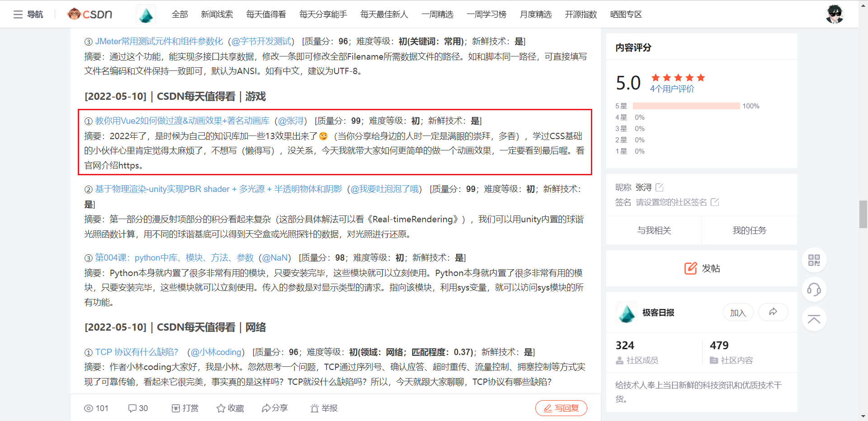Open JMeter常用测试元件和组件参数化 article link
This screenshot has width=868, height=421.
coord(159,42)
